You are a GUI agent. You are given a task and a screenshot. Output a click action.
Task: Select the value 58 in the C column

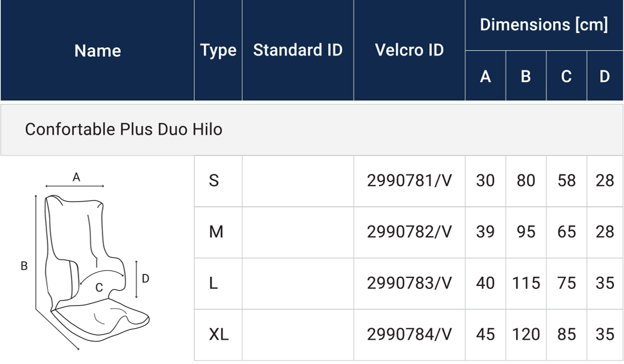click(x=566, y=181)
